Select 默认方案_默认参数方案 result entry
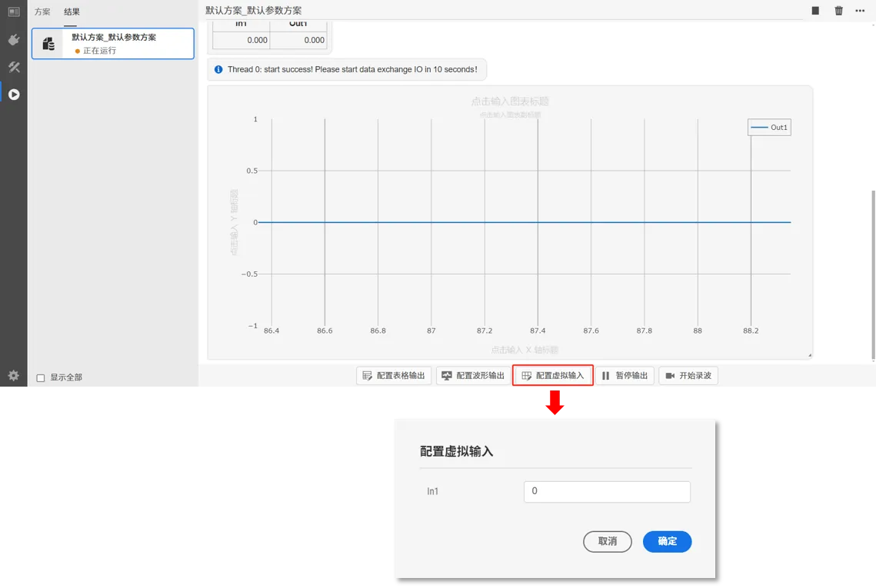This screenshot has height=588, width=876. coord(113,44)
